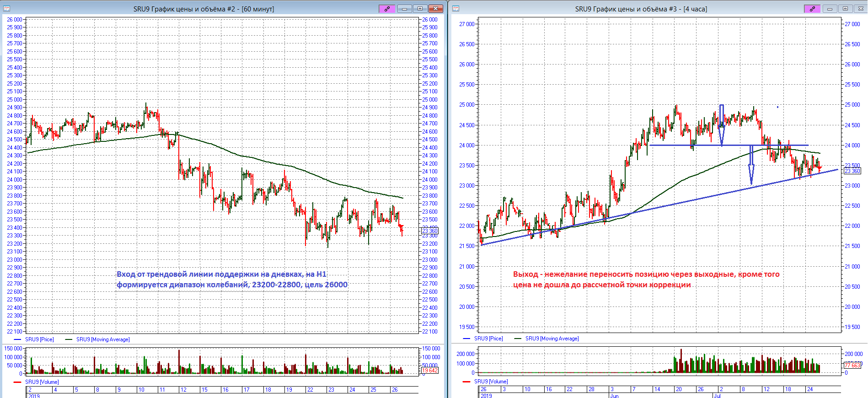The width and height of the screenshot is (868, 398).
Task: Select SRU9 [Volume] legend in the 4-hour chart
Action: 491,382
